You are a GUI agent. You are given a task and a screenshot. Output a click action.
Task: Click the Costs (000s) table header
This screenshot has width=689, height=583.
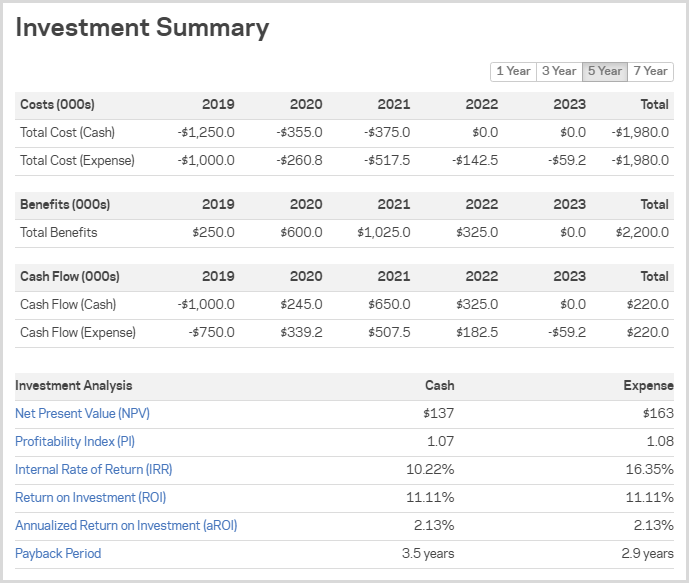point(57,104)
